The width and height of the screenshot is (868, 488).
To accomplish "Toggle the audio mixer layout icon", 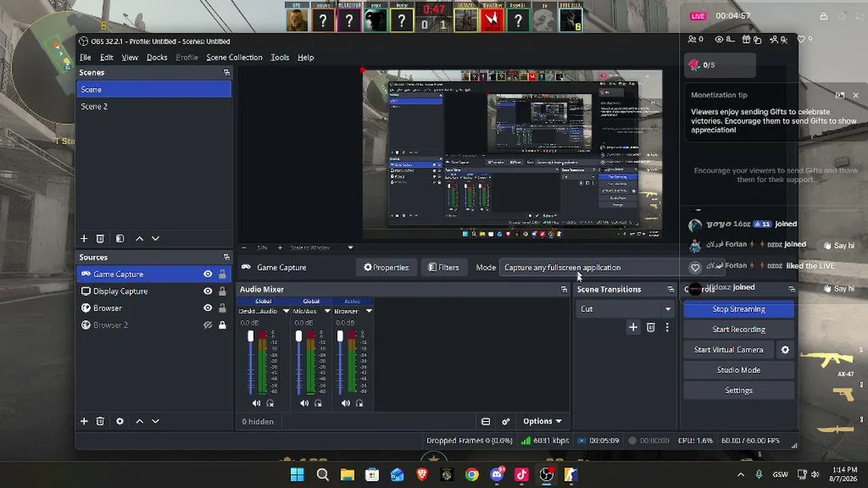I will 486,422.
